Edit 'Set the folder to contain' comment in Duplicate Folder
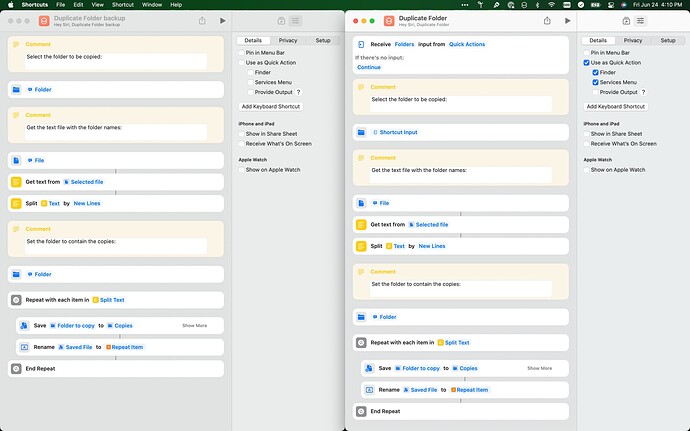690x431 pixels. [460, 288]
